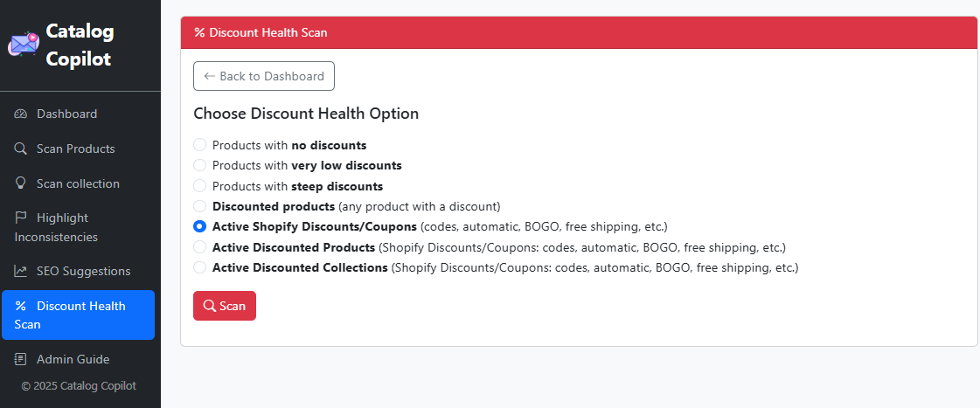Click the Dashboard gauge icon

(x=21, y=114)
